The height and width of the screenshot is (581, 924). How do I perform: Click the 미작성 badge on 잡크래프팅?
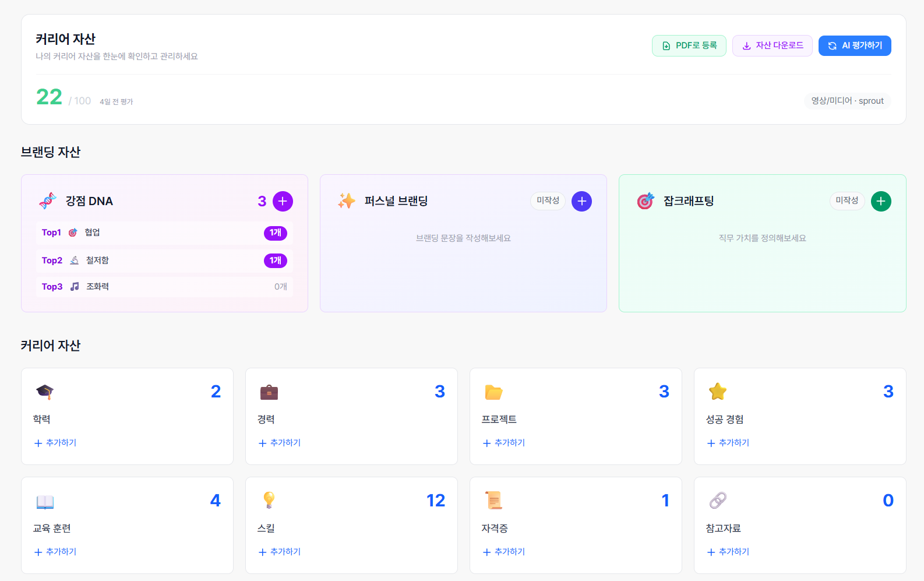click(x=847, y=200)
